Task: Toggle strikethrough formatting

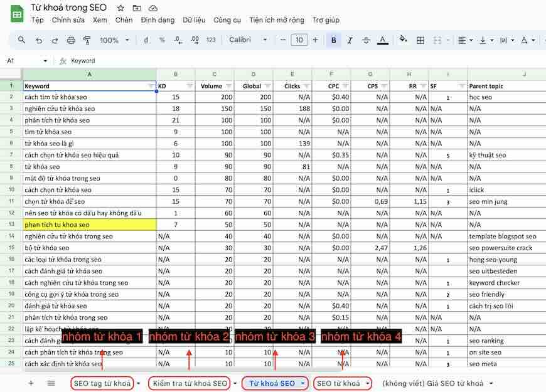Action: 366,40
